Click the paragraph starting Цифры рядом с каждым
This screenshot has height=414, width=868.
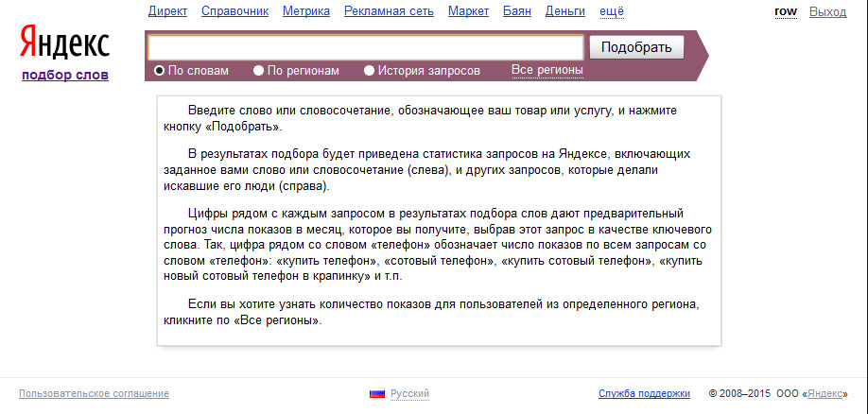(438, 245)
